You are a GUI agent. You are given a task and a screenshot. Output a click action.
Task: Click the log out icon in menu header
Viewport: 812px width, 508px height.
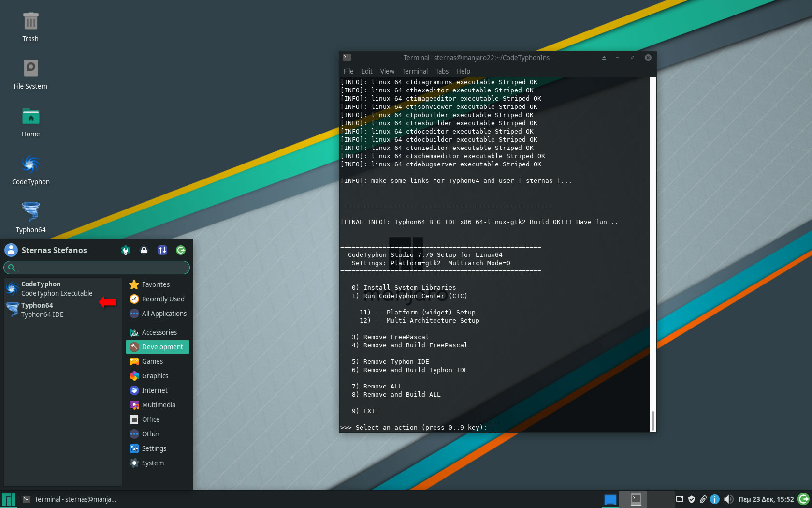point(181,250)
